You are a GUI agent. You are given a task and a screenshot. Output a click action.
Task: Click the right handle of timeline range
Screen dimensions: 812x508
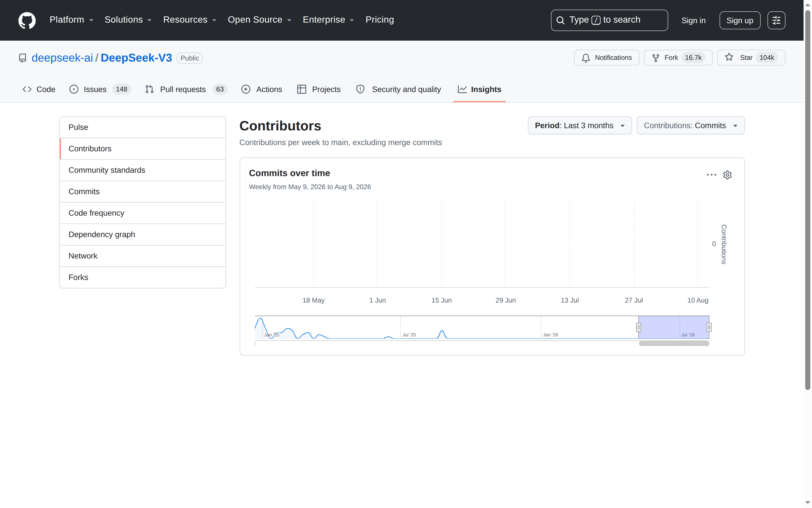click(709, 327)
